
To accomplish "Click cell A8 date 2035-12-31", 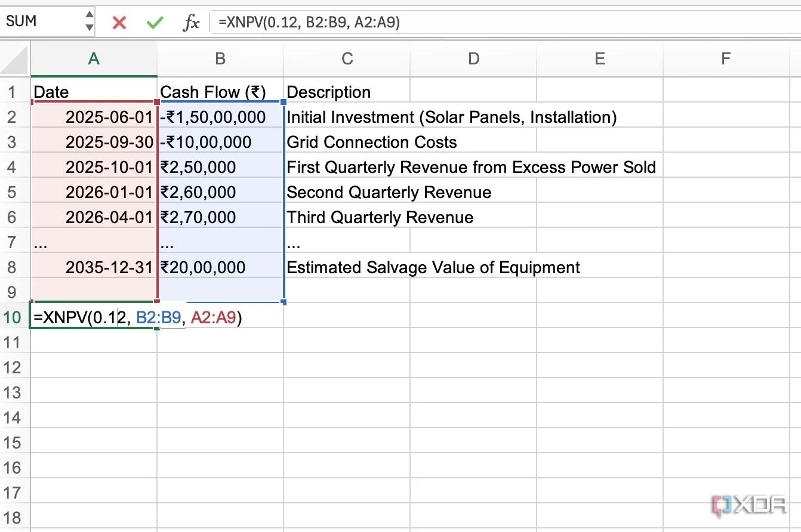I will (94, 267).
